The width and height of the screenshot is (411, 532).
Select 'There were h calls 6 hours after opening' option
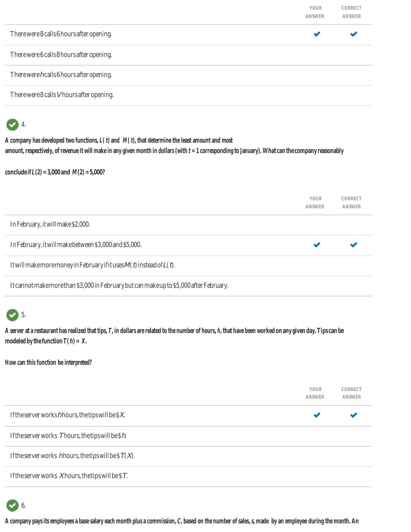tap(61, 75)
